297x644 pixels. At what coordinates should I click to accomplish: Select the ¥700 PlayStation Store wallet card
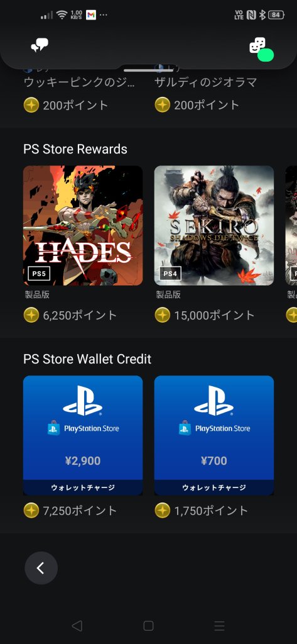[x=214, y=435]
